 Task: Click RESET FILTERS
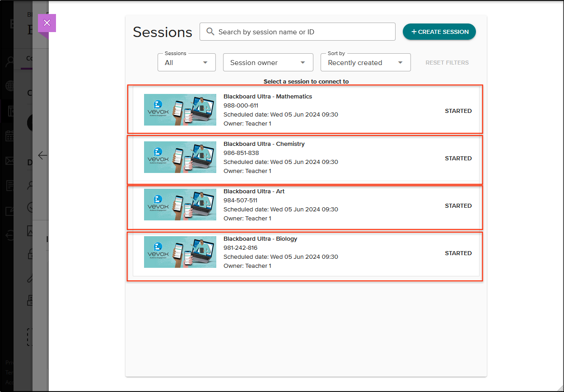447,62
